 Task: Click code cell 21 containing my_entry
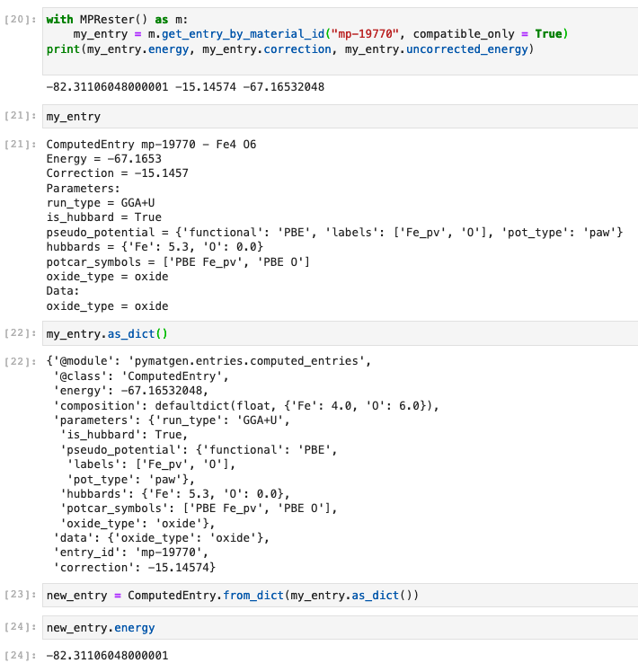point(340,117)
